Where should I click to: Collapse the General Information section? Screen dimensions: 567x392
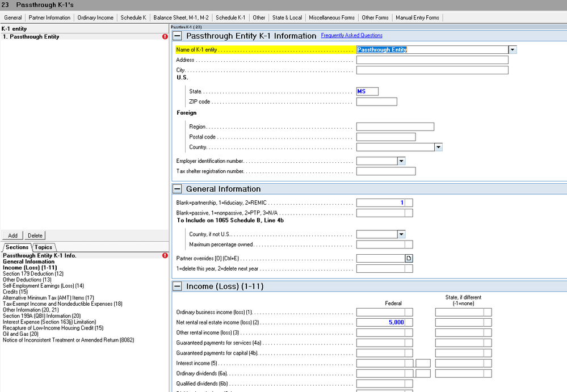tap(178, 189)
